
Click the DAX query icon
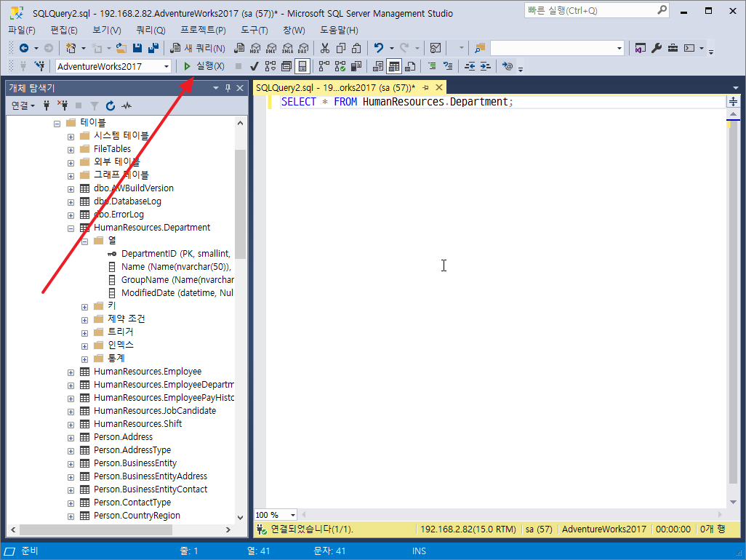(x=303, y=48)
